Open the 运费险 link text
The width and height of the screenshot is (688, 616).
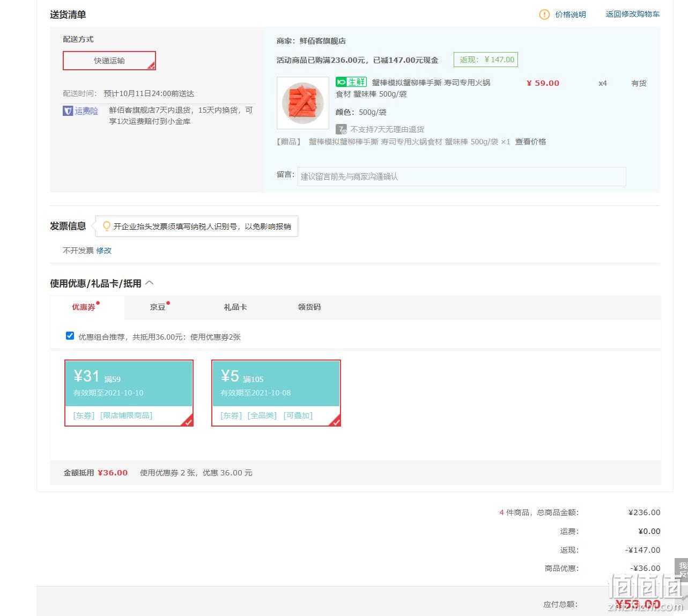(x=86, y=111)
